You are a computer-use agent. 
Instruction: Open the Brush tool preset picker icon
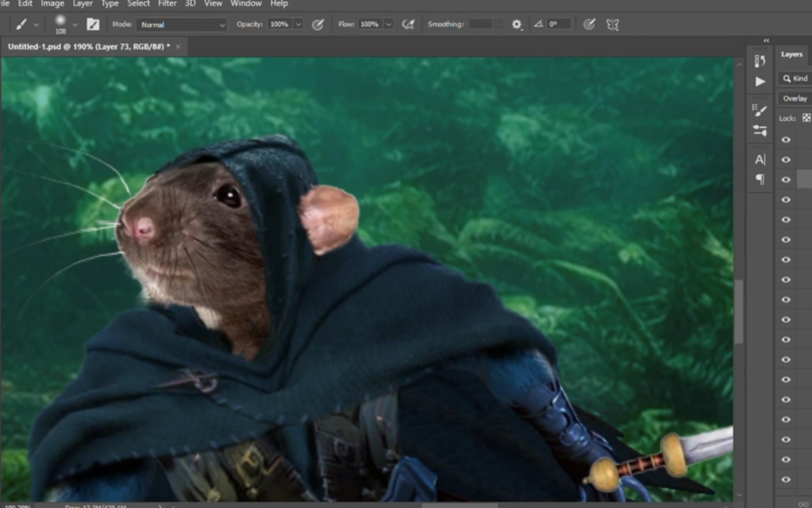(x=21, y=24)
